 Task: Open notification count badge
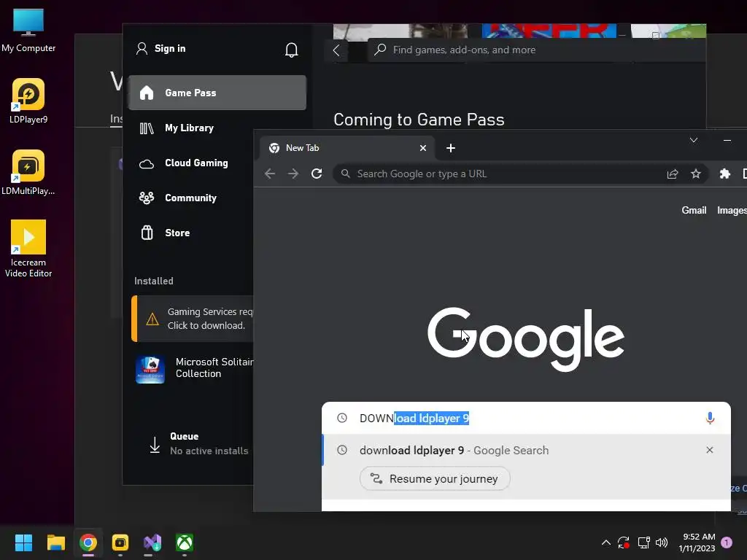[x=727, y=542]
